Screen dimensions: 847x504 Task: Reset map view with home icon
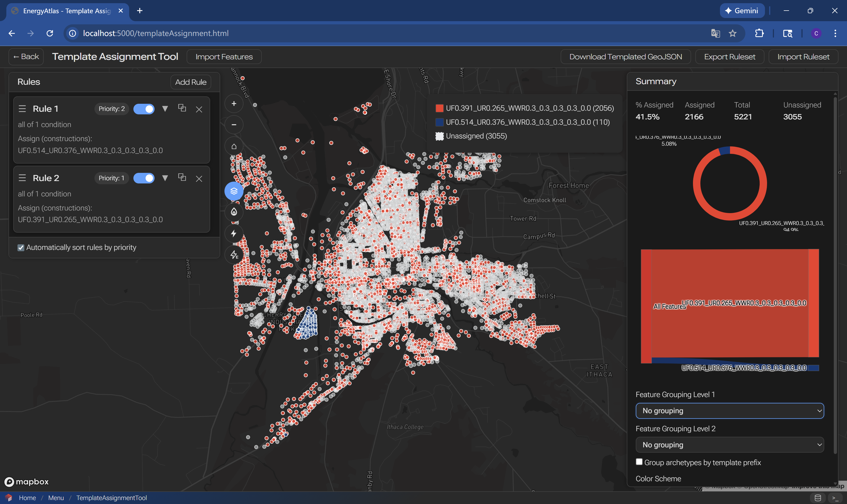234,146
